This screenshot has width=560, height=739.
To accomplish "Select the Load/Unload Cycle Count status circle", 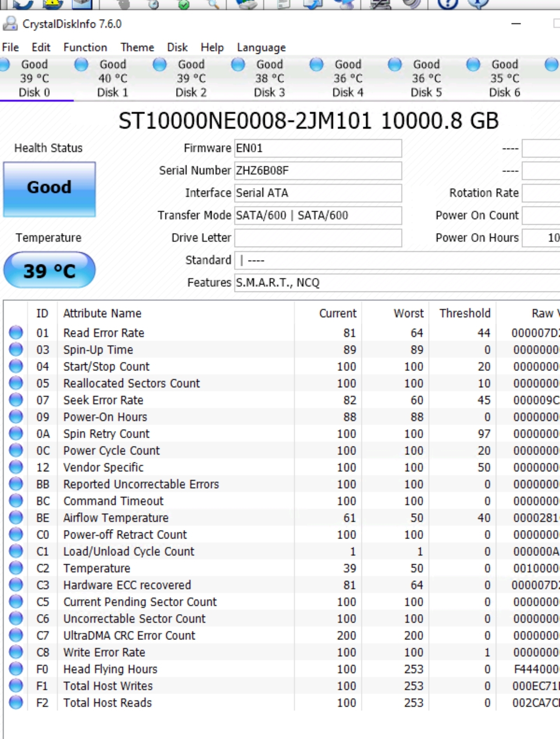I will [x=16, y=551].
